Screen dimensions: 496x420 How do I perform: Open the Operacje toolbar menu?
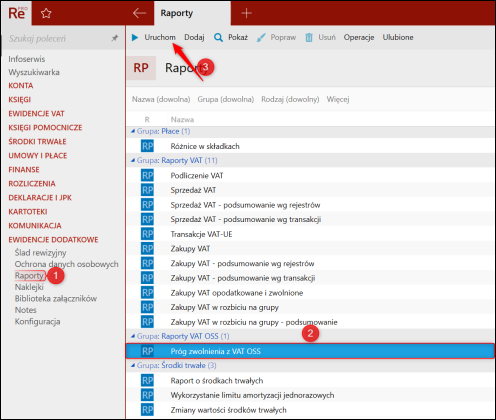coord(359,37)
